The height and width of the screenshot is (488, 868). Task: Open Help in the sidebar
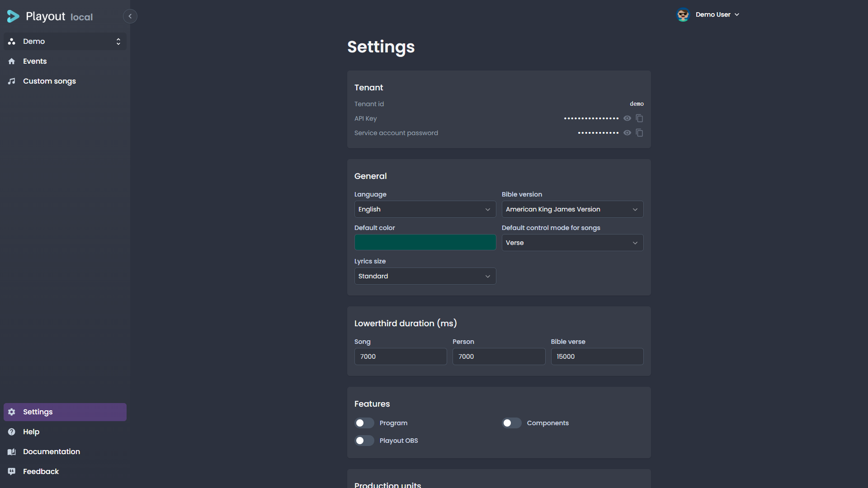coord(65,432)
